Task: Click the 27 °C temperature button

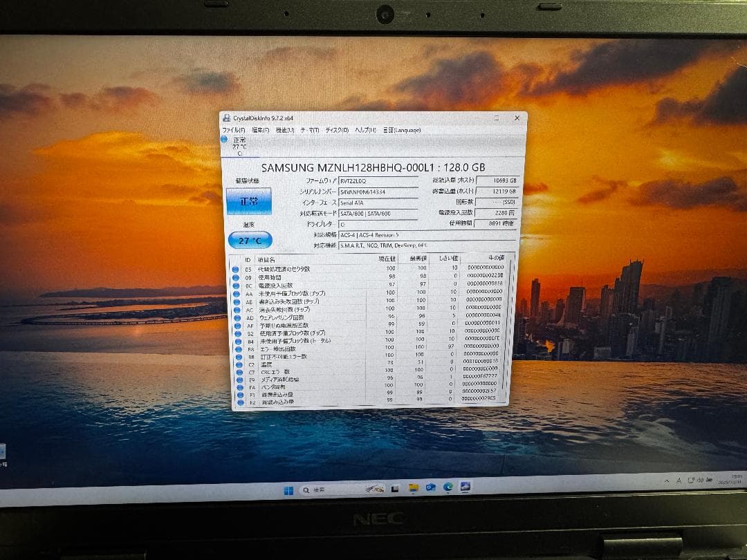Action: pos(249,240)
